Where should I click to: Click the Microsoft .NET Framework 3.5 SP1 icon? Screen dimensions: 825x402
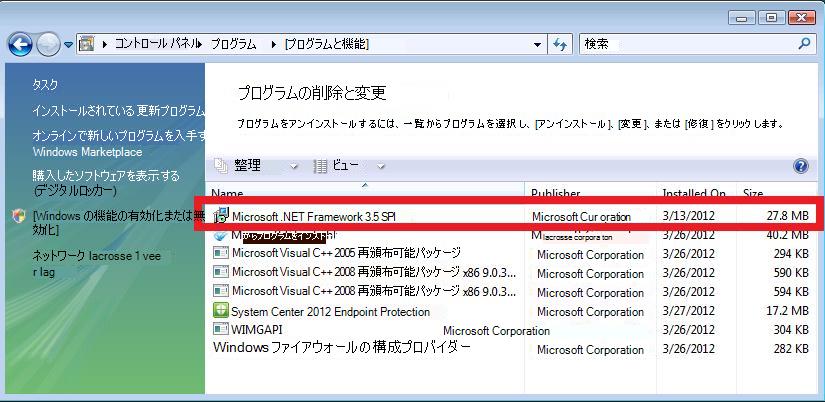coord(221,215)
